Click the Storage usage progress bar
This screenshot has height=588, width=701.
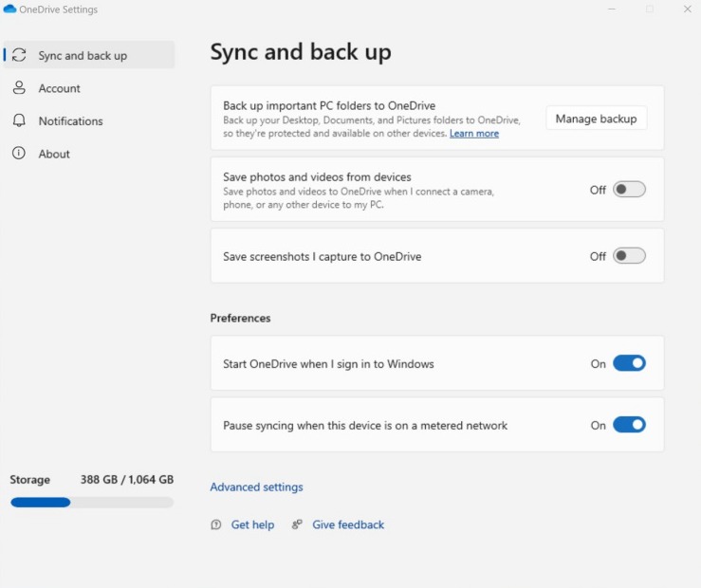pos(92,503)
